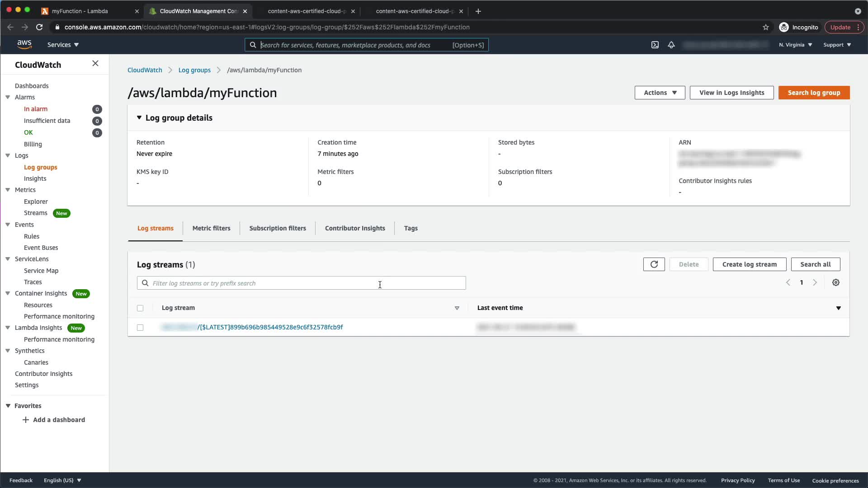Collapse the Log group details section
This screenshot has height=488, width=868.
coord(139,117)
